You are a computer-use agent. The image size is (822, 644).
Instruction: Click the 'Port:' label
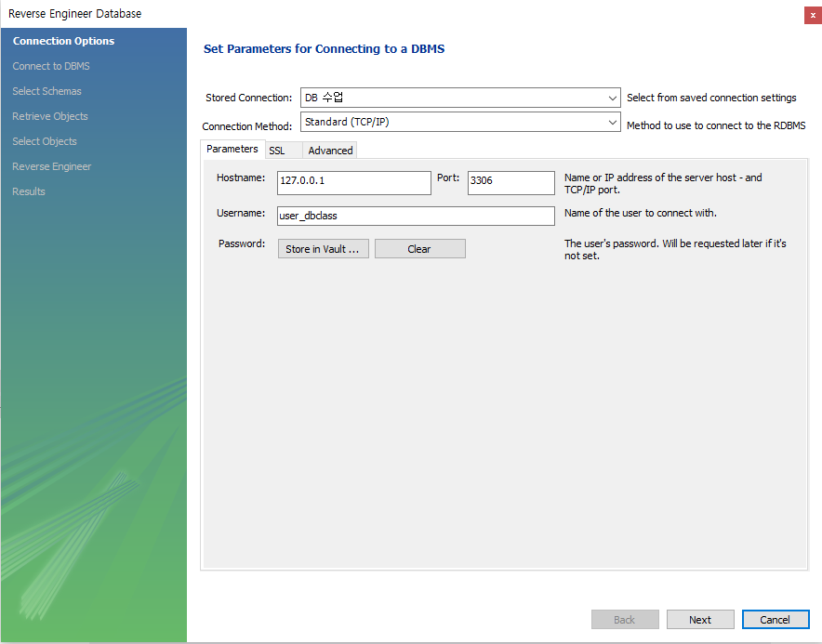(448, 177)
